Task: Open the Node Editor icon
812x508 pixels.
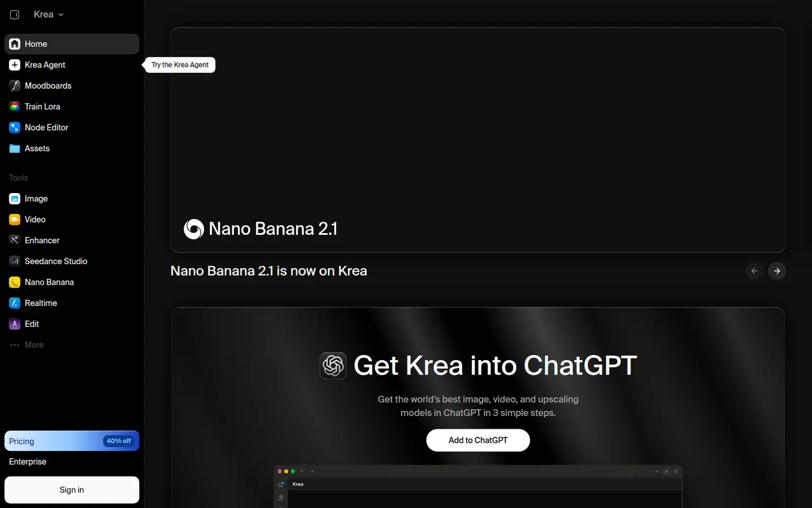Action: [15, 128]
